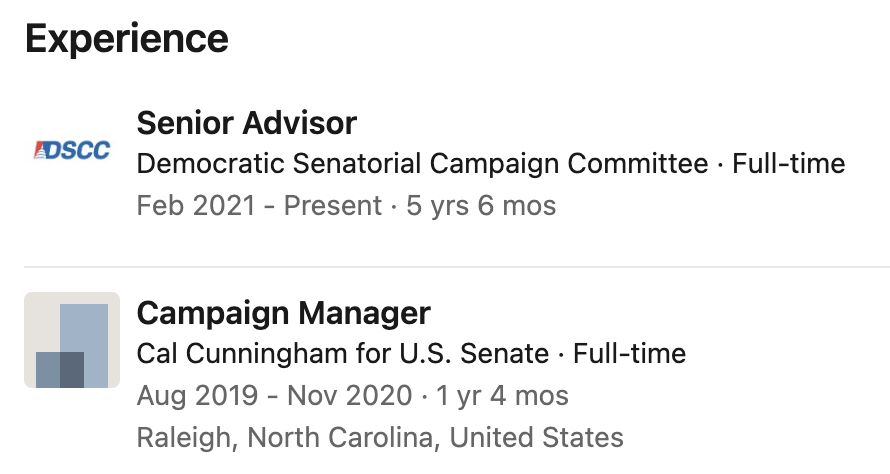The height and width of the screenshot is (474, 890).
Task: Visit Democratic Senatorial Campaign Committee page
Action: pos(423,164)
